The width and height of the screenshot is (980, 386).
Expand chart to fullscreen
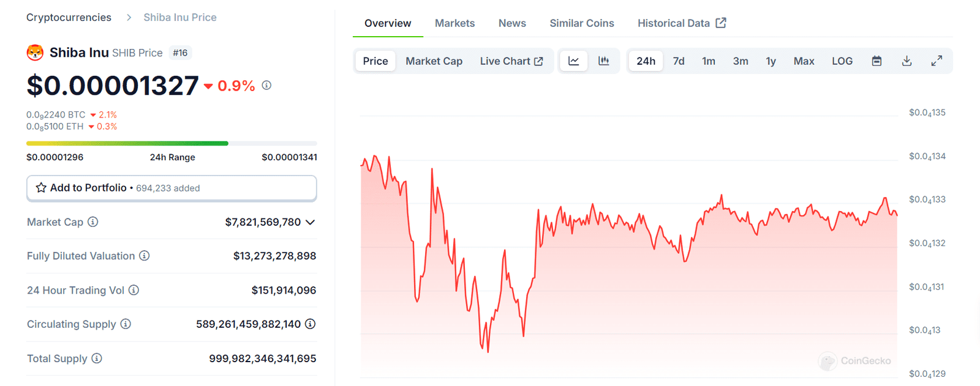coord(937,61)
